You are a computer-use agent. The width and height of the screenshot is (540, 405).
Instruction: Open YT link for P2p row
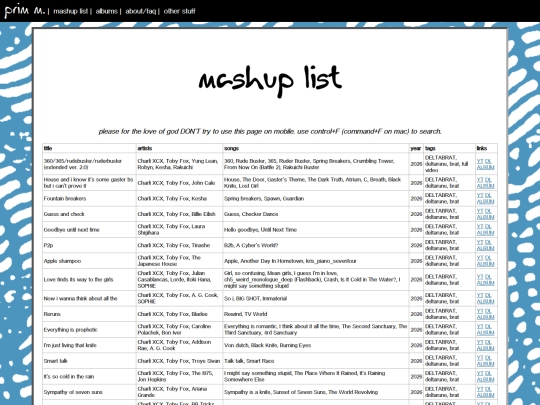click(480, 242)
